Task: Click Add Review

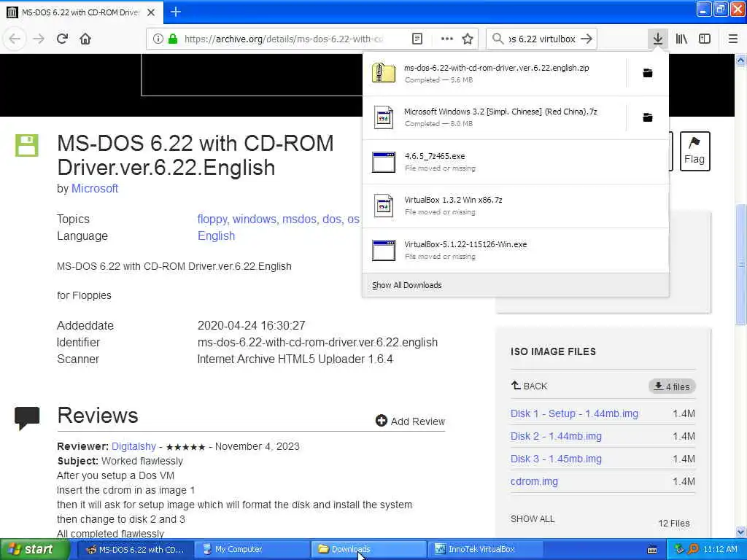Action: point(410,421)
